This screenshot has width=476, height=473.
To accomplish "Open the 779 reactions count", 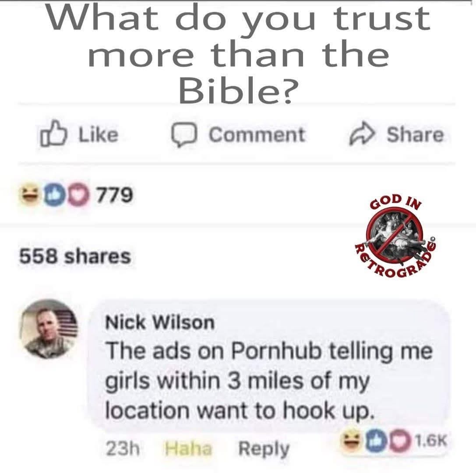I will [x=114, y=194].
